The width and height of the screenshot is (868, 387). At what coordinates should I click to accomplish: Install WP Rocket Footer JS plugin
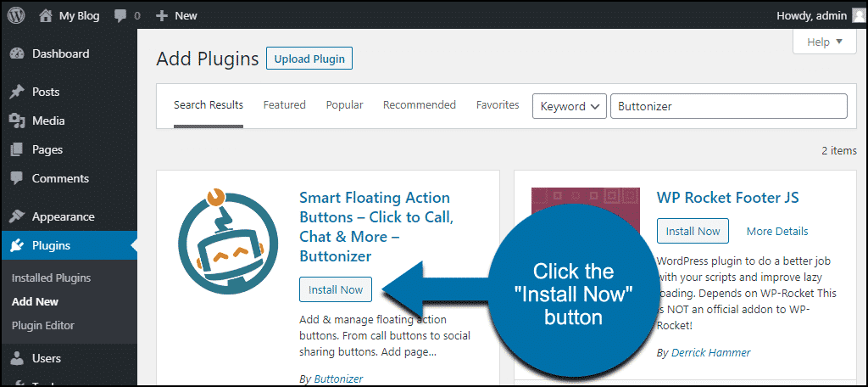693,231
